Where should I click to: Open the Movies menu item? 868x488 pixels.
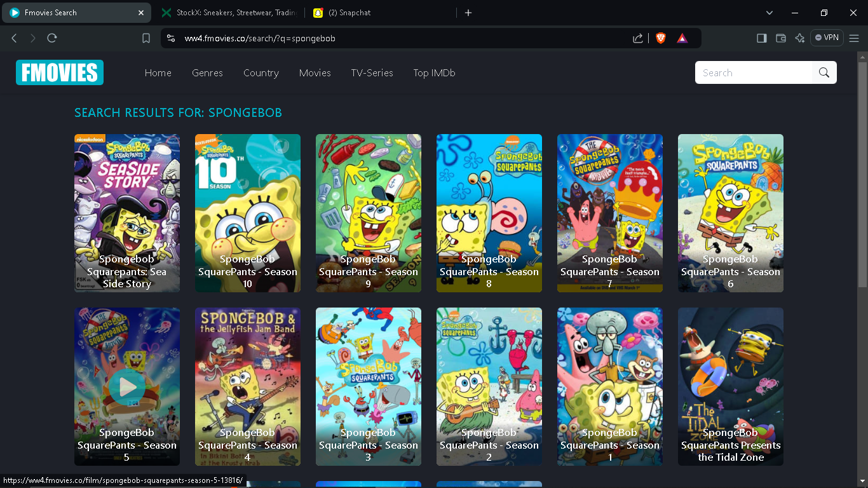(315, 73)
